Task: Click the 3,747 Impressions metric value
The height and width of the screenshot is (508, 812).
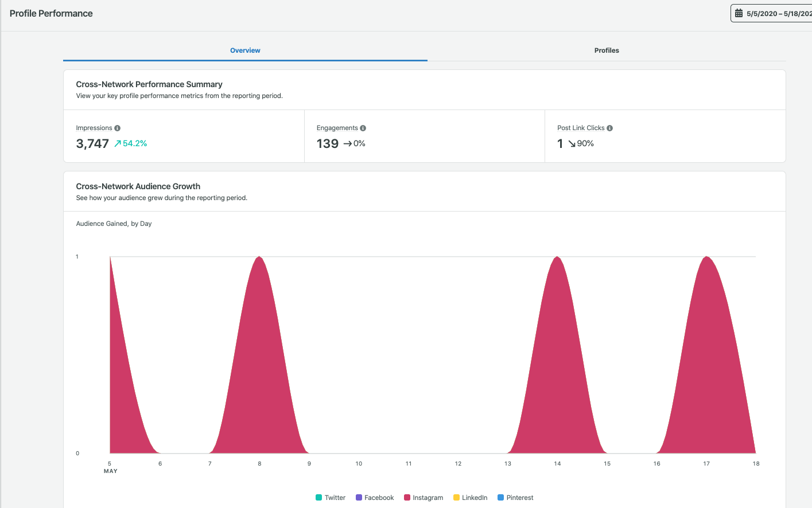Action: click(x=92, y=143)
